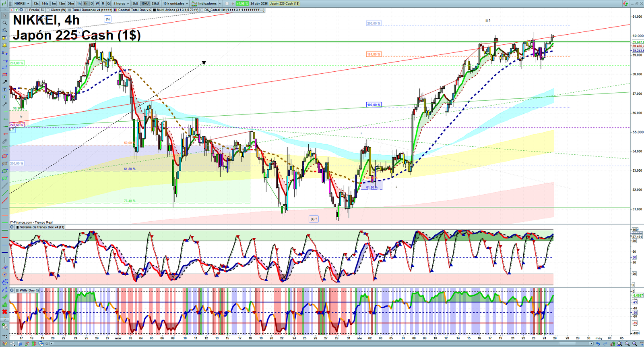Click the orange 161,80 % Fibonacci label
The width and height of the screenshot is (644, 347).
[x=374, y=54]
